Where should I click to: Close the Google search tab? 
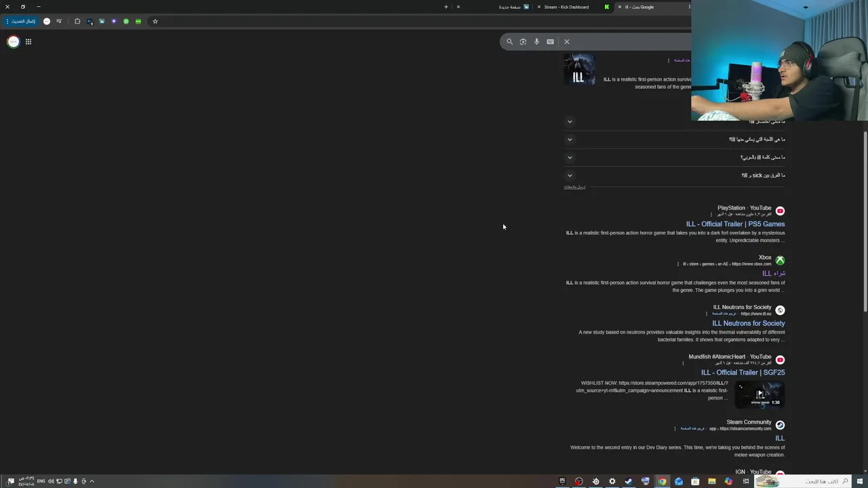coord(619,7)
